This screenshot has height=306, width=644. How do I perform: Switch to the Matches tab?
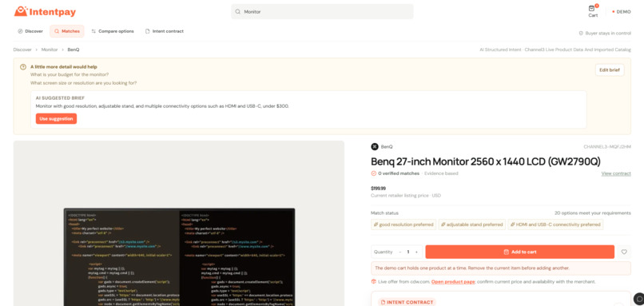coord(67,31)
